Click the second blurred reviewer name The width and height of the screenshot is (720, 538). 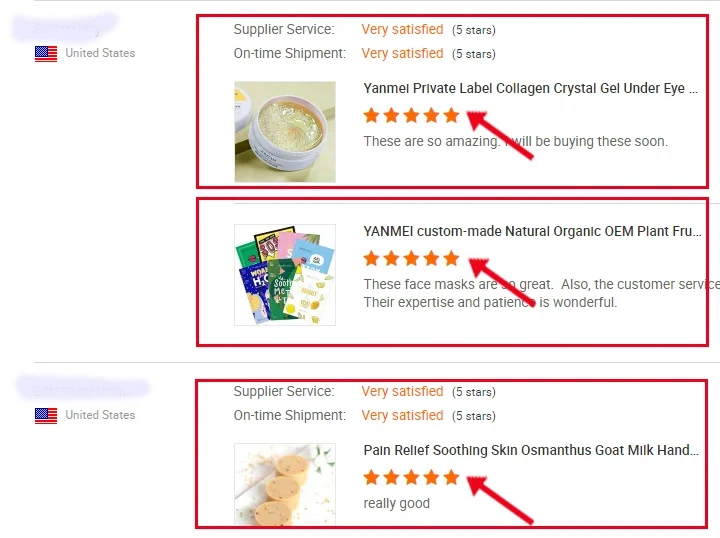(83, 388)
